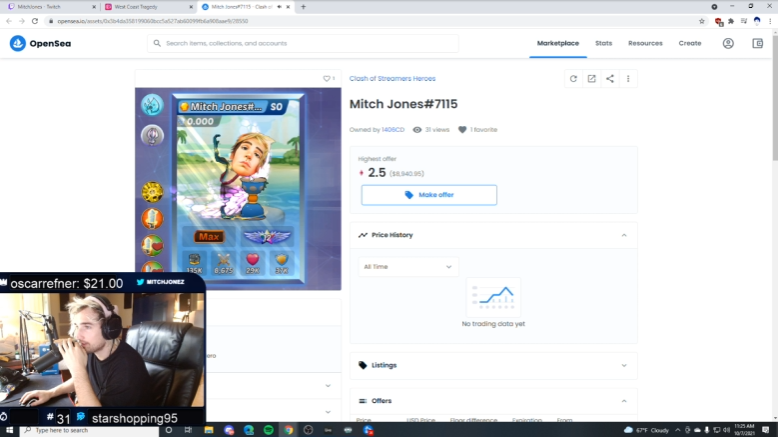
Task: Open the Create nav item
Action: 690,44
